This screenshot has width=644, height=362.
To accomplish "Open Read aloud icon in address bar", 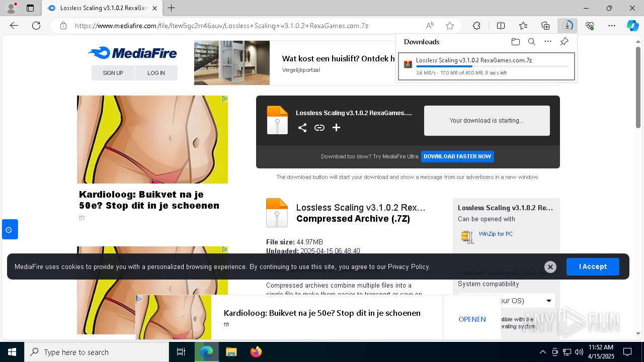I will 430,26.
